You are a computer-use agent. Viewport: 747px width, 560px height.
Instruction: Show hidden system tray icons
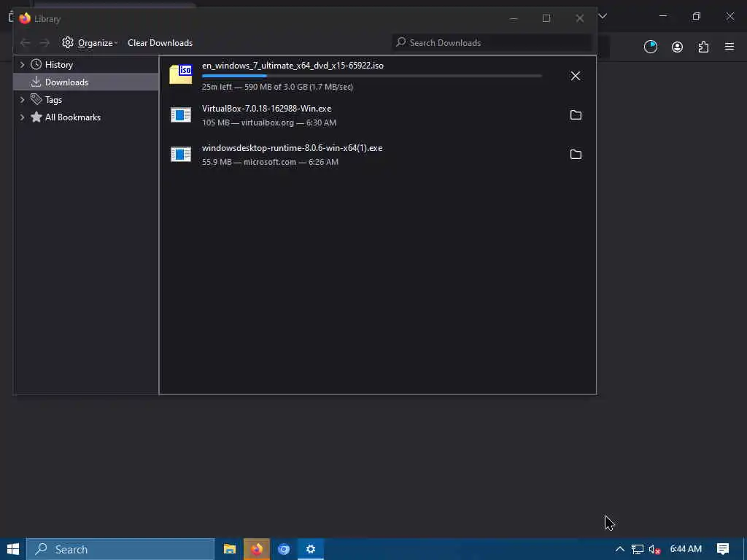[x=620, y=549]
